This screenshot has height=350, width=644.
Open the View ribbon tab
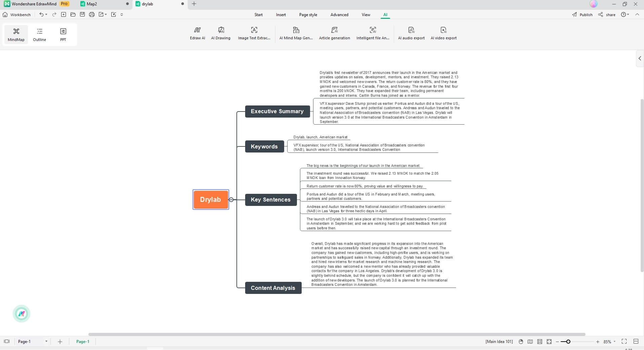tap(366, 15)
